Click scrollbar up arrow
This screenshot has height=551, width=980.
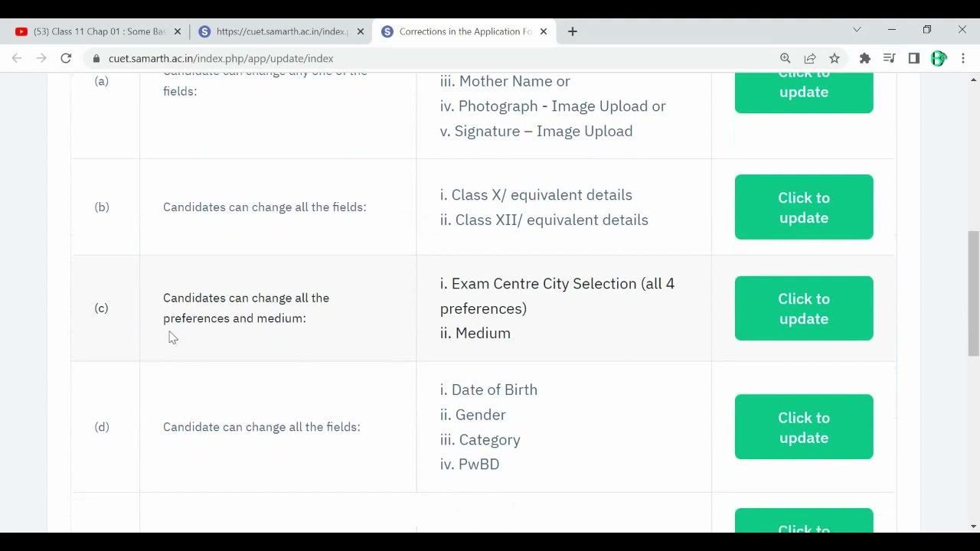pos(974,80)
